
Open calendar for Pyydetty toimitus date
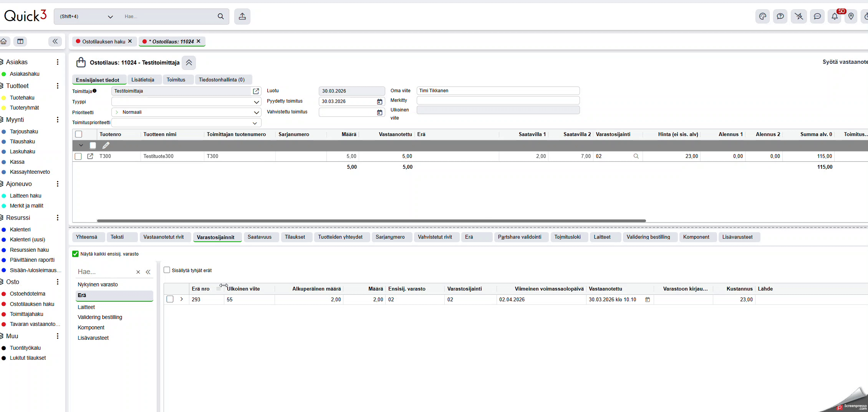379,101
